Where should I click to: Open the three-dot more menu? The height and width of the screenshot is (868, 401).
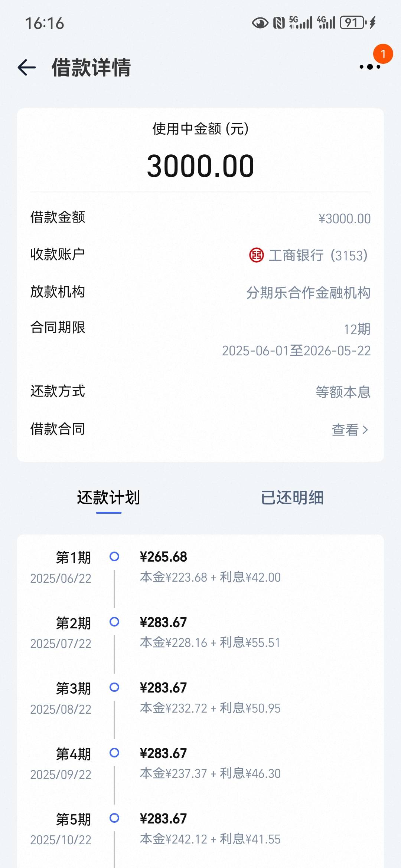tap(370, 67)
